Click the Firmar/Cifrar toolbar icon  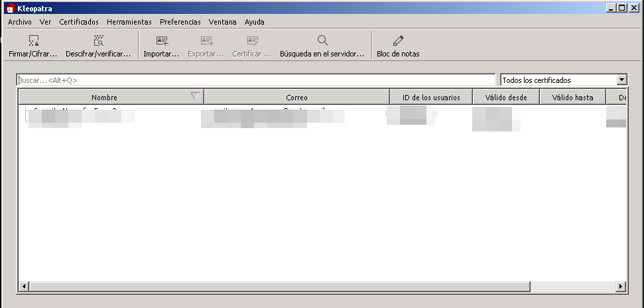(x=34, y=40)
